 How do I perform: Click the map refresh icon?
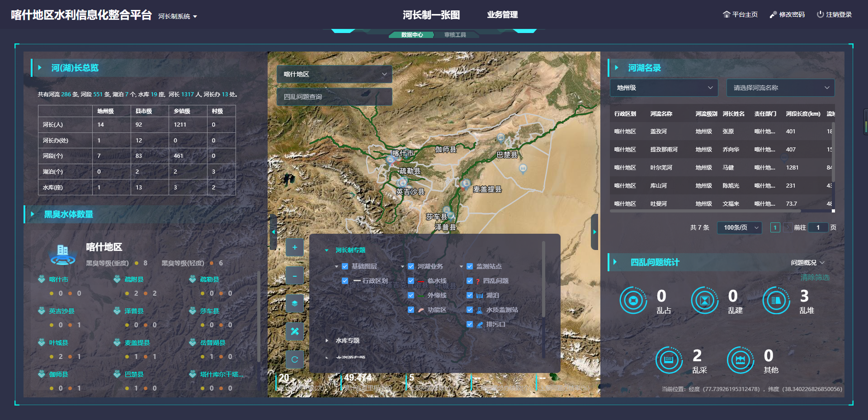[295, 359]
